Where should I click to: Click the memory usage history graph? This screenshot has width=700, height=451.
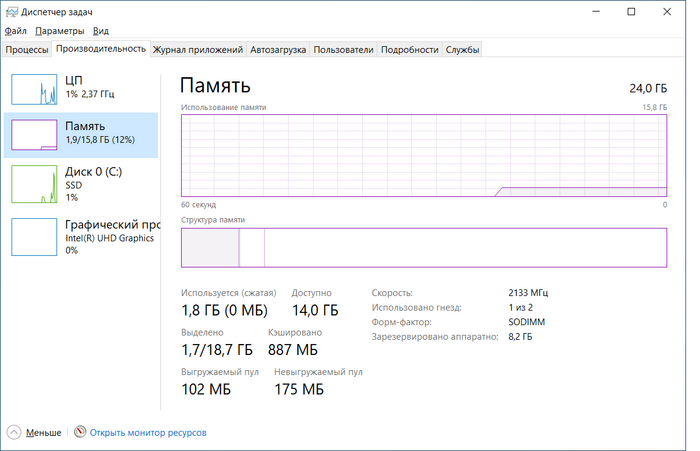tap(424, 155)
